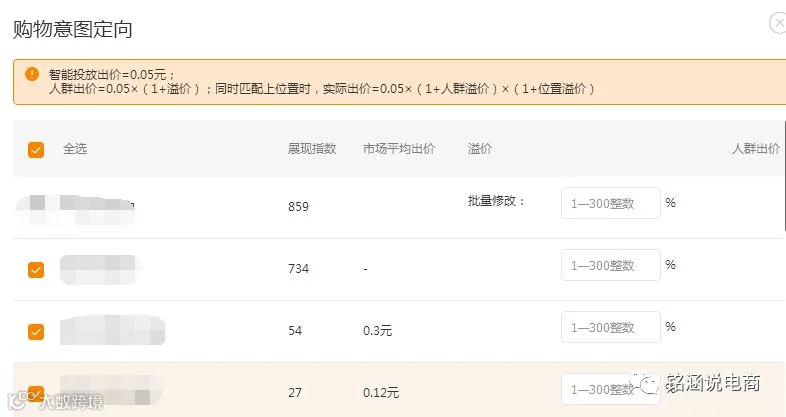Toggle the 全选 select-all checkbox
The height and width of the screenshot is (417, 786).
tap(36, 149)
